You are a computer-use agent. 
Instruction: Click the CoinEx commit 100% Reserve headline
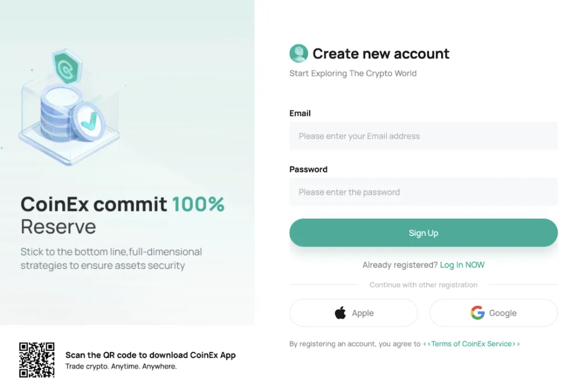click(122, 215)
